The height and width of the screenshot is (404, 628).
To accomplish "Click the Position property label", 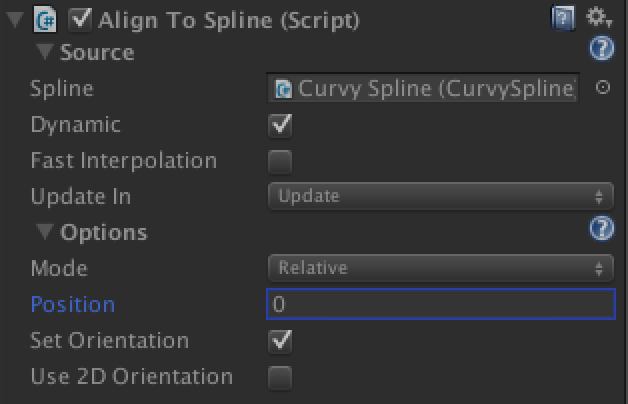I will (x=73, y=304).
